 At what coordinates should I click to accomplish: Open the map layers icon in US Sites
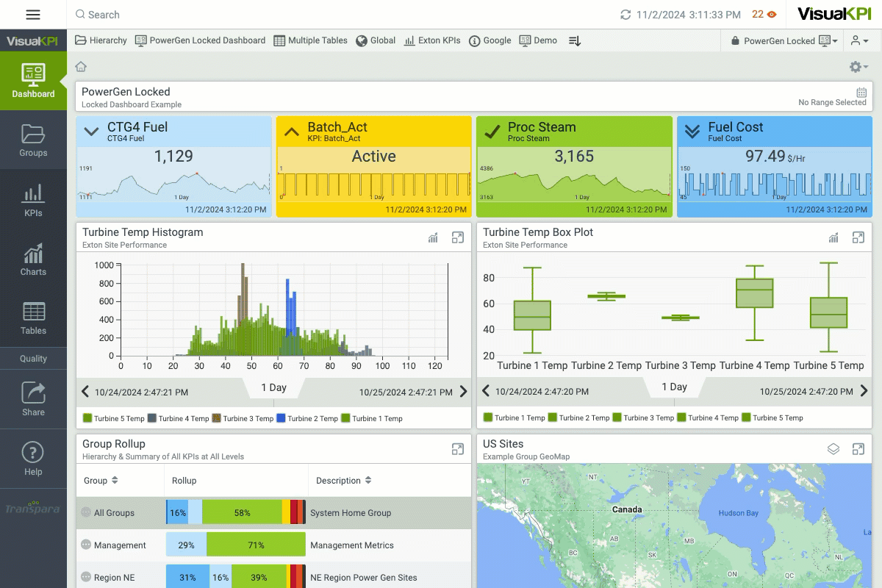pos(833,449)
